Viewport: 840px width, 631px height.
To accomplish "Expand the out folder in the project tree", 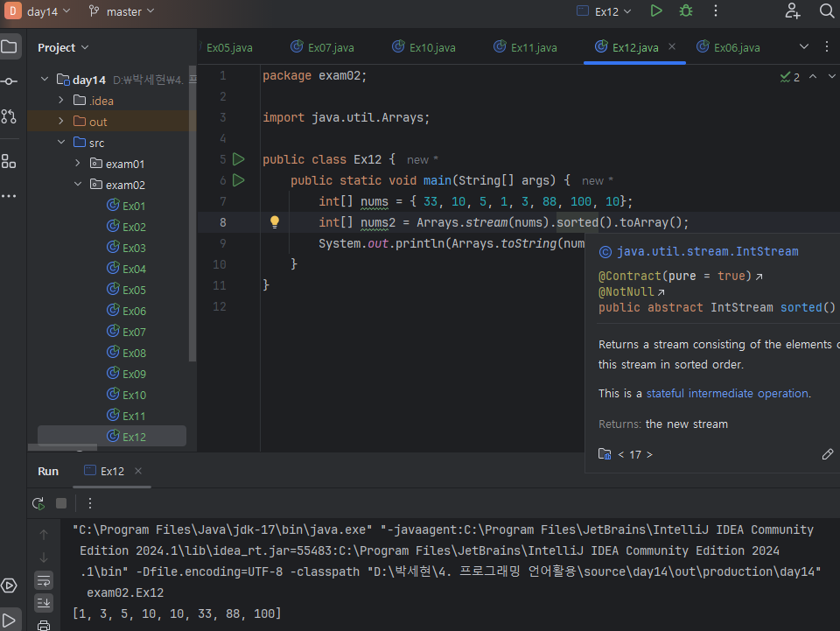I will click(x=61, y=122).
